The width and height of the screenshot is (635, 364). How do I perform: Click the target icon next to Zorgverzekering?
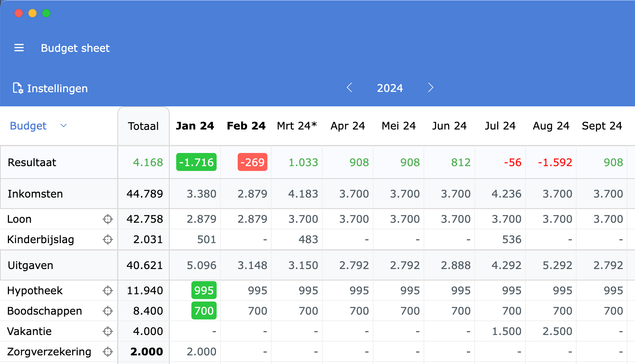pos(108,352)
